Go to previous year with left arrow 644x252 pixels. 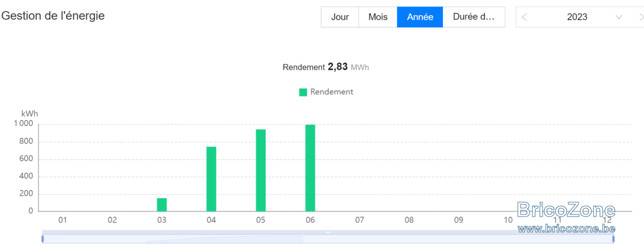coord(524,17)
